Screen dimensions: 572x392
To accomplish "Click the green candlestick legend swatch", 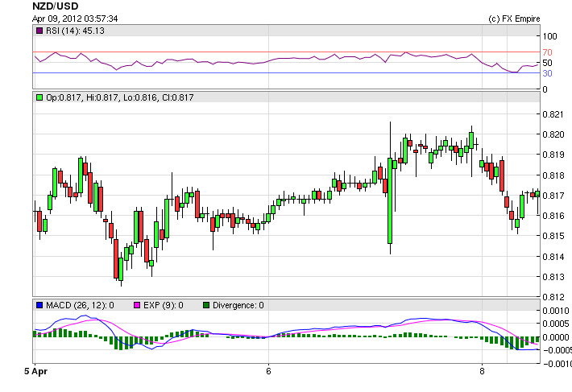I will point(39,97).
